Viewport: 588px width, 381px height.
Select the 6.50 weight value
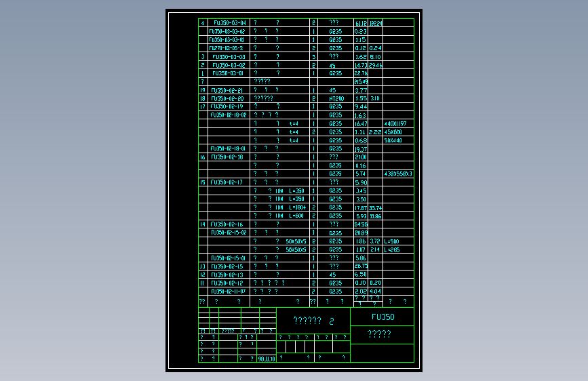click(x=360, y=274)
